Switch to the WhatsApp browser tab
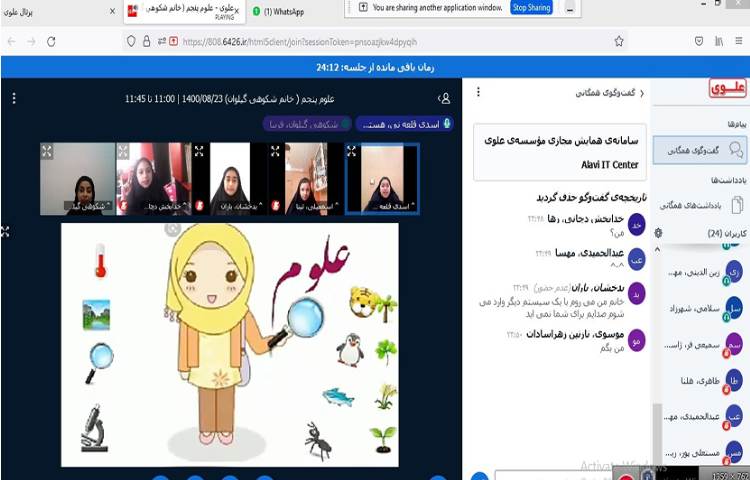 (x=278, y=11)
